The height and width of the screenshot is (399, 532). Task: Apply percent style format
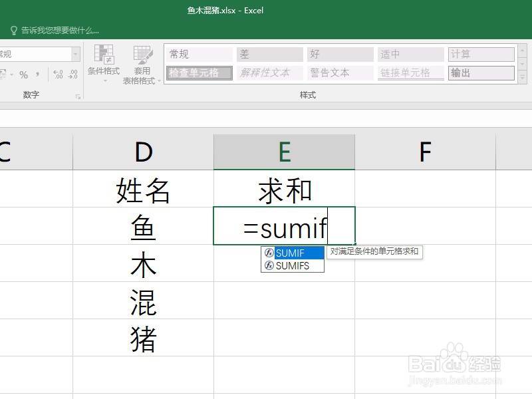[23, 74]
